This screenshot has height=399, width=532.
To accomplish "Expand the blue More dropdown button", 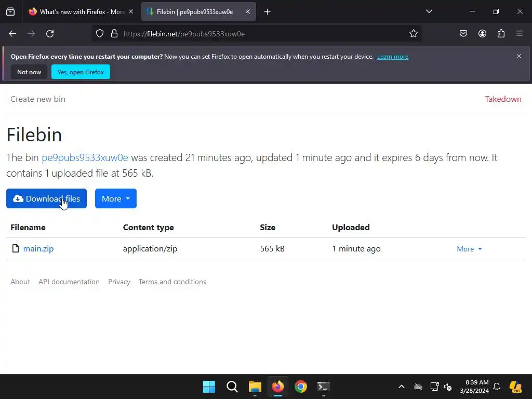I will (x=116, y=198).
